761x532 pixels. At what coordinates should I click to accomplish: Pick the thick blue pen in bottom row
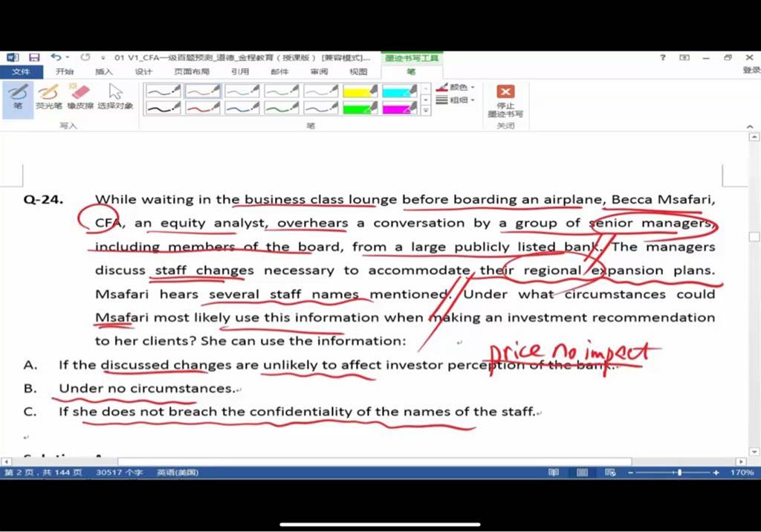(242, 108)
